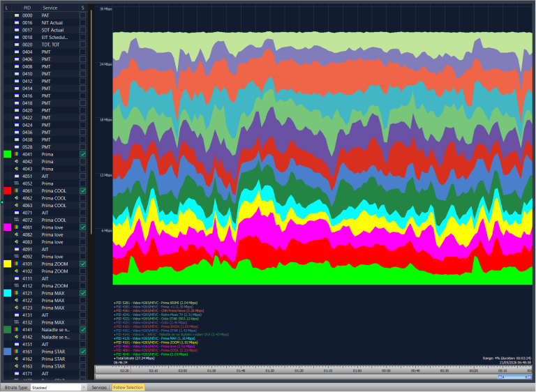
Task: Click the 00:30 mark on the time ruler
Action: [445, 371]
